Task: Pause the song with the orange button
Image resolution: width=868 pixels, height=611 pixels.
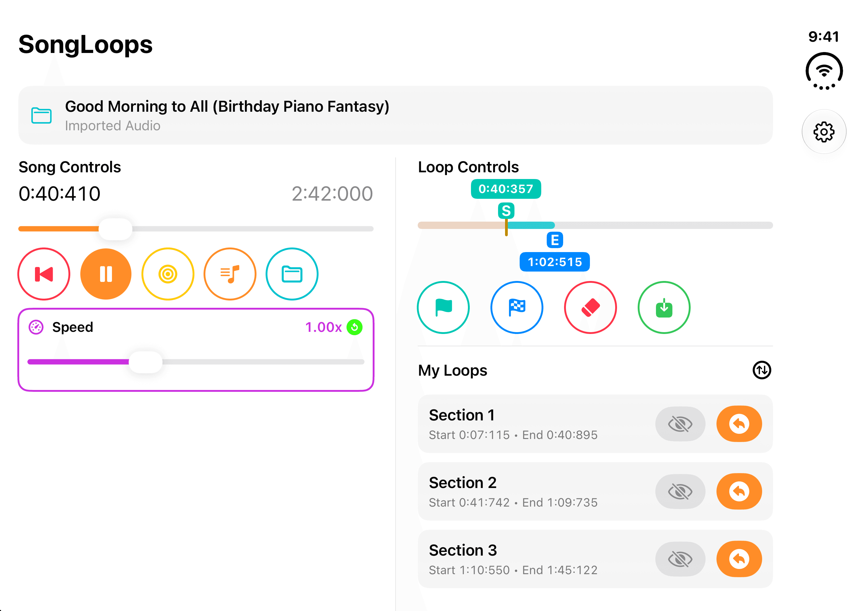Action: (106, 274)
